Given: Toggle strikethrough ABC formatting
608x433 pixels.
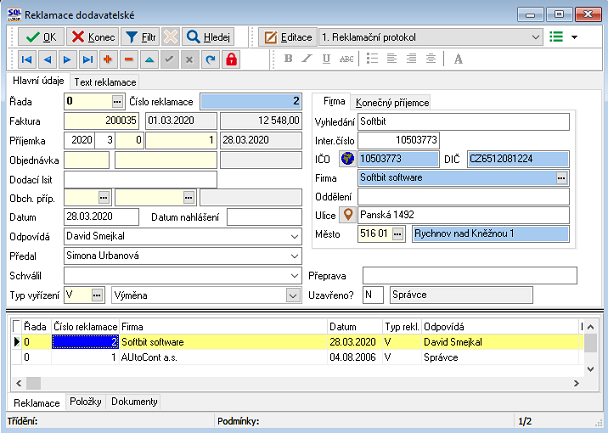Looking at the screenshot, I should click(x=346, y=59).
